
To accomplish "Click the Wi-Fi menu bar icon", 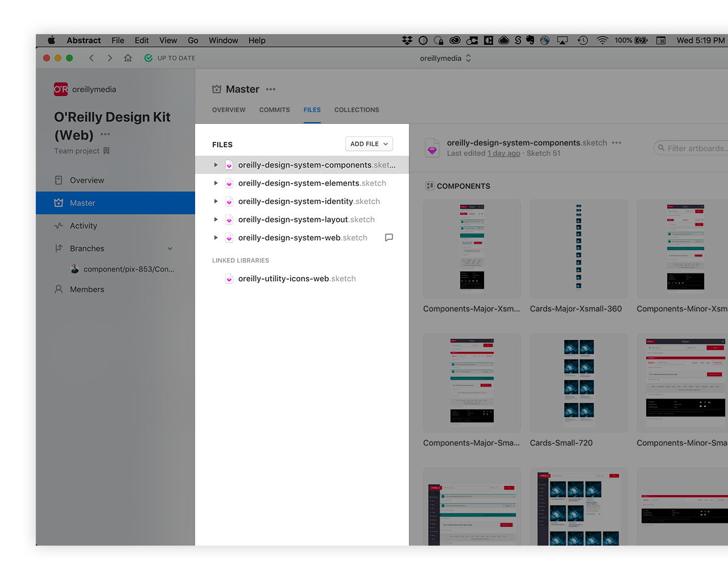I will tap(602, 40).
